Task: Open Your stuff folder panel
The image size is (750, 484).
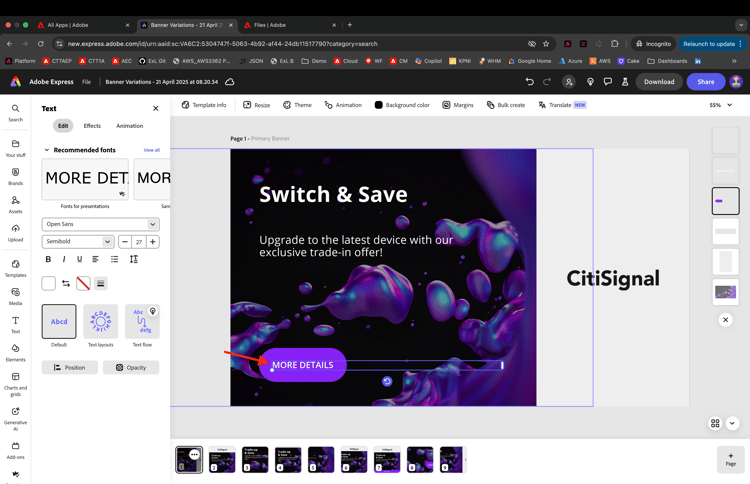Action: coord(15,148)
